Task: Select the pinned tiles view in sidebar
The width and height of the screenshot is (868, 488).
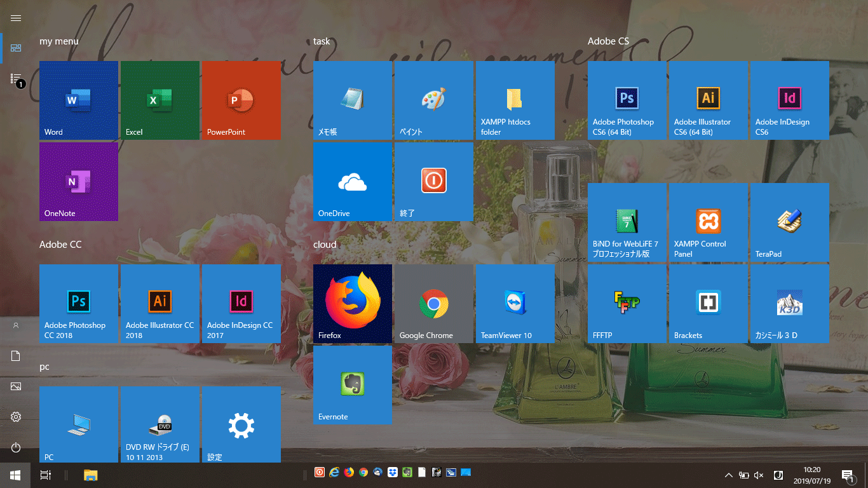Action: (16, 48)
